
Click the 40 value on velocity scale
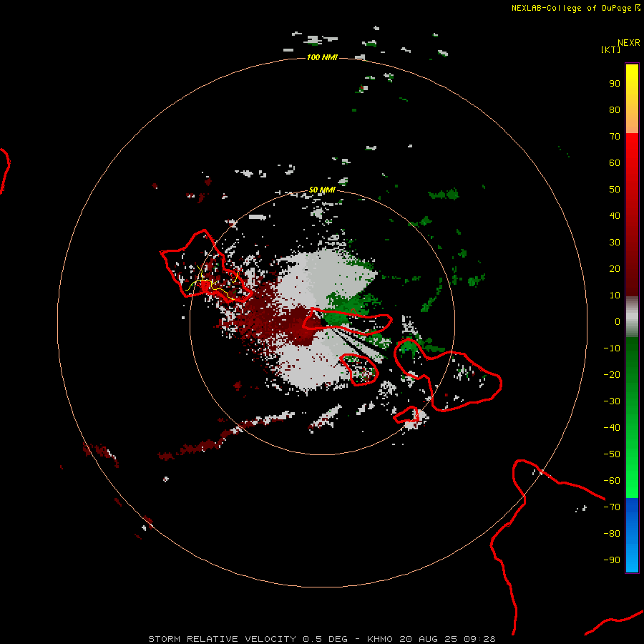615,215
